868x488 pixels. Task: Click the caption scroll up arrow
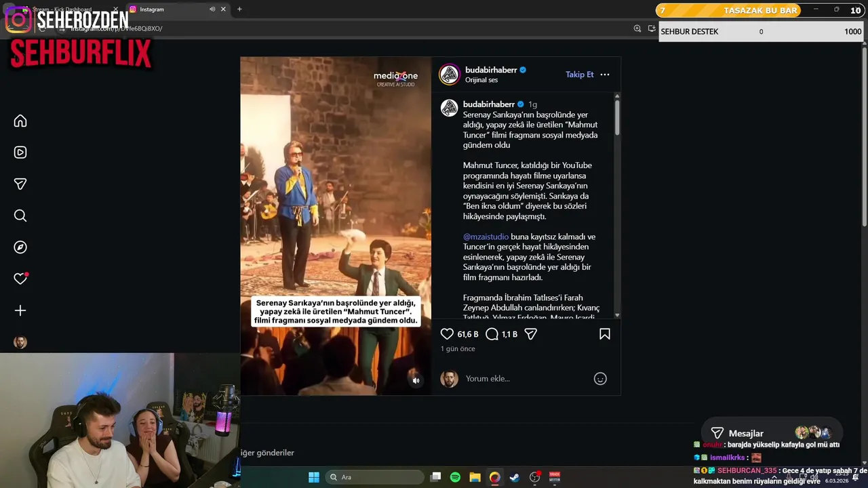(x=617, y=97)
